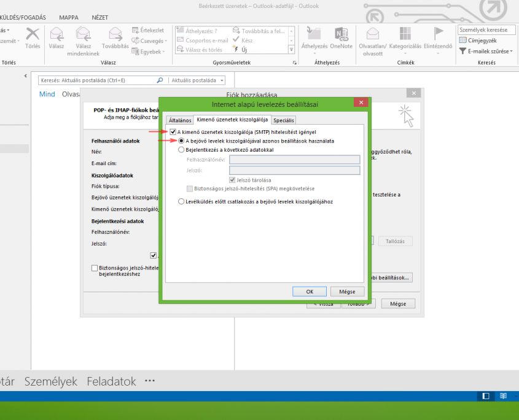
Task: Click the OK button
Action: pos(309,291)
